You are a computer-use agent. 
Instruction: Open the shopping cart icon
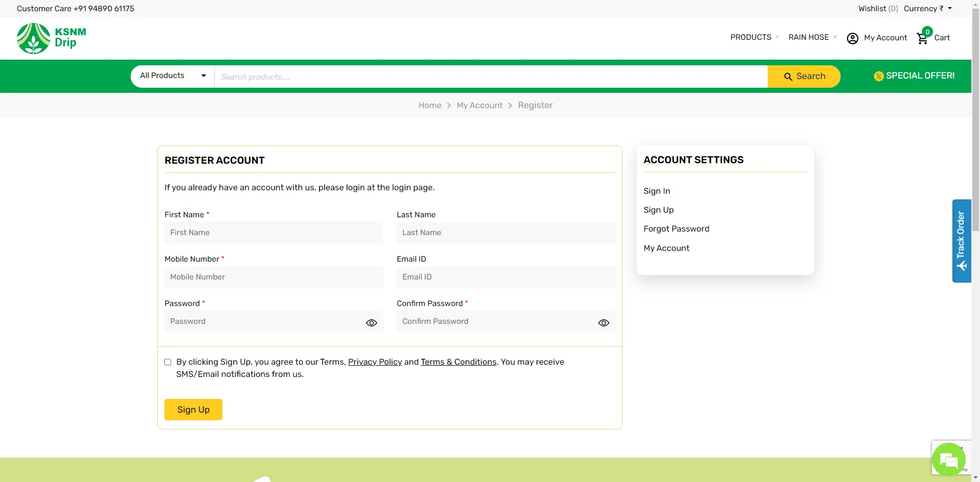(922, 38)
